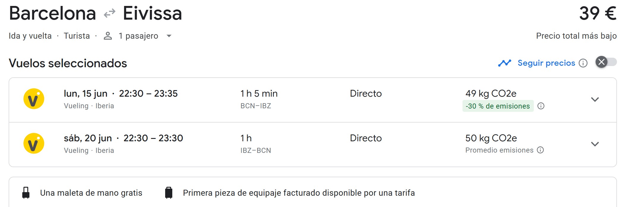Click the carry-on bag icon
Screen dimensions: 644x207
tap(26, 193)
